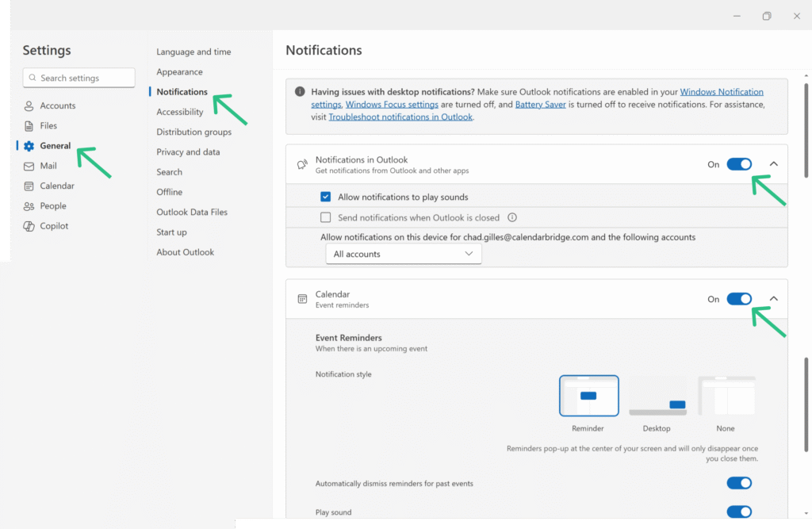This screenshot has height=529, width=812.
Task: Select Notifications in the General submenu
Action: (182, 92)
